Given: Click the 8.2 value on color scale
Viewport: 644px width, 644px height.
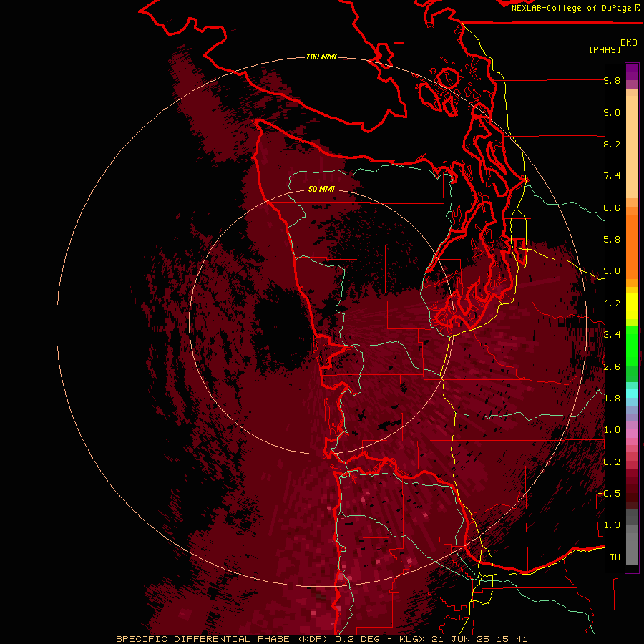Looking at the screenshot, I should pos(612,144).
